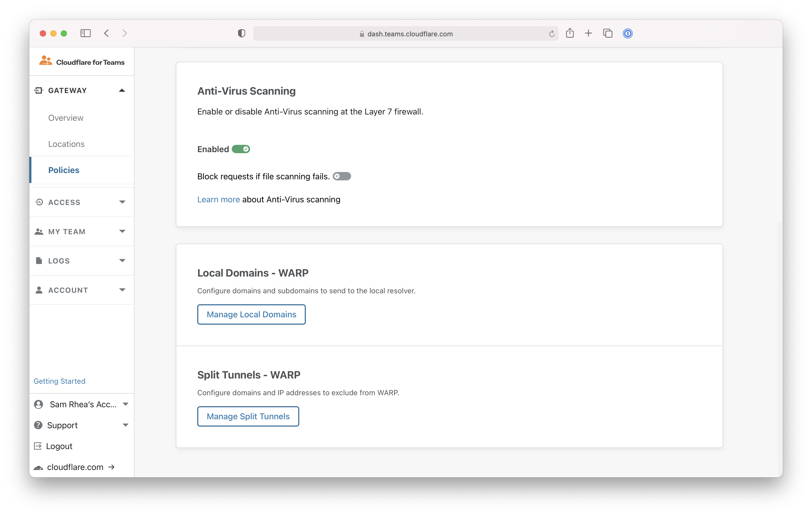
Task: Open a new tab with plus icon
Action: tap(588, 33)
